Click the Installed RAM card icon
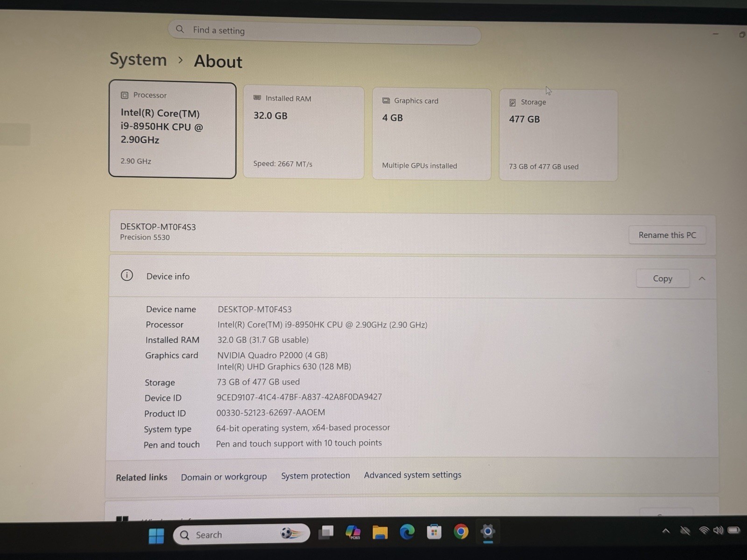Screen dimensions: 747x560 point(257,98)
